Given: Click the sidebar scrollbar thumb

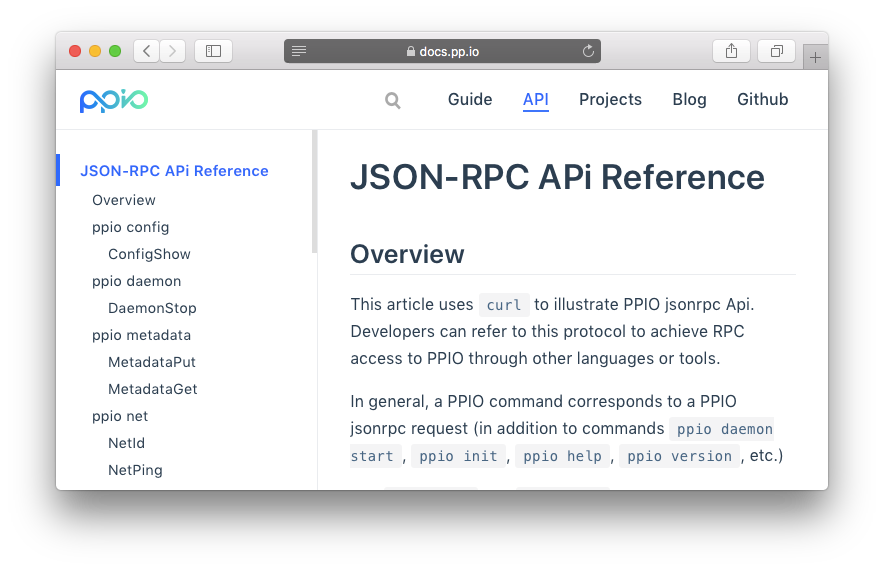Looking at the screenshot, I should (315, 192).
